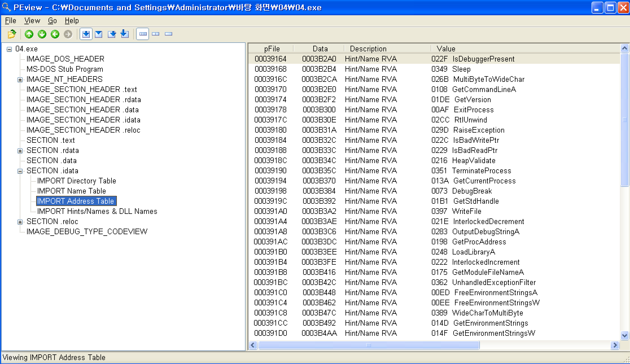Click the horizontal scrollbar thumb
Image resolution: width=630 pixels, height=364 pixels.
(368, 345)
